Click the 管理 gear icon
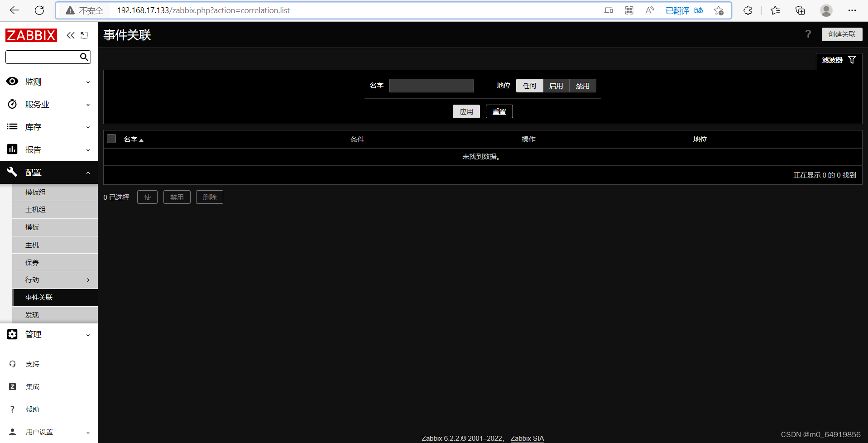The width and height of the screenshot is (868, 443). pyautogui.click(x=12, y=334)
